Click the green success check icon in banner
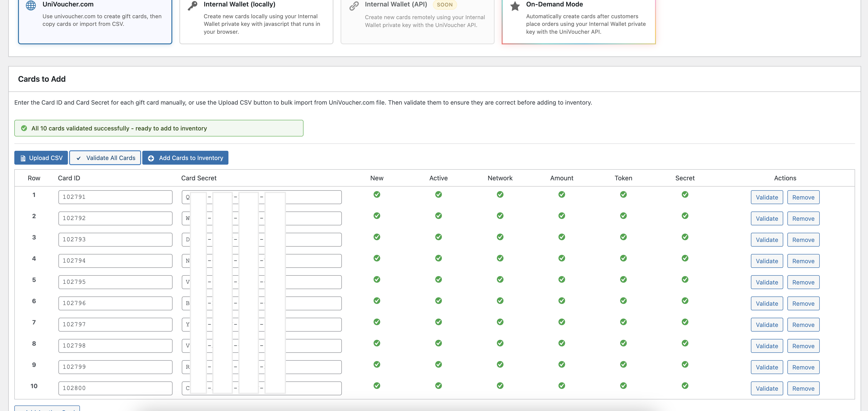This screenshot has height=411, width=868. point(24,128)
